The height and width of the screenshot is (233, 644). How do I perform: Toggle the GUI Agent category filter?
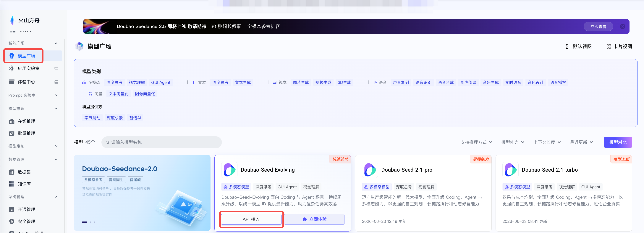click(161, 82)
